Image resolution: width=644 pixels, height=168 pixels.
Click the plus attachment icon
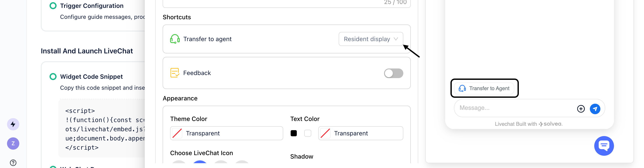tap(580, 109)
